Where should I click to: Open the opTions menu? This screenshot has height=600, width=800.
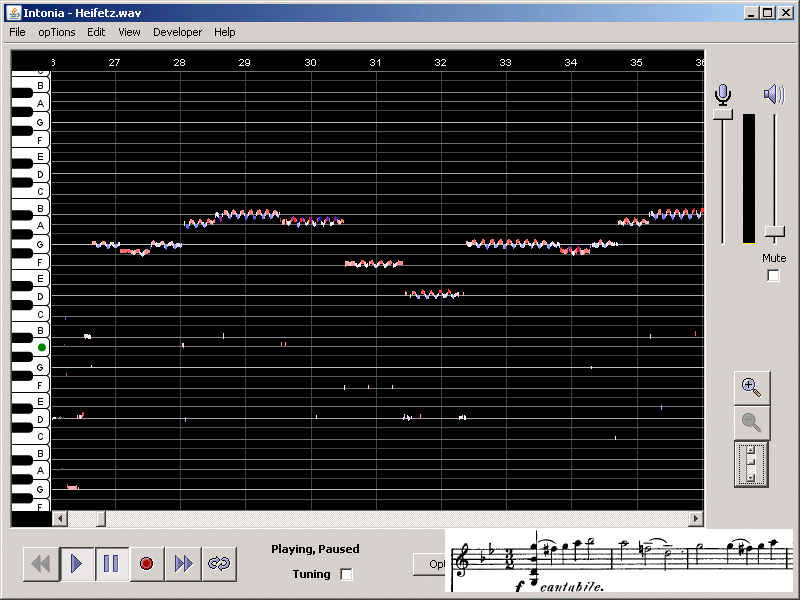[x=57, y=32]
